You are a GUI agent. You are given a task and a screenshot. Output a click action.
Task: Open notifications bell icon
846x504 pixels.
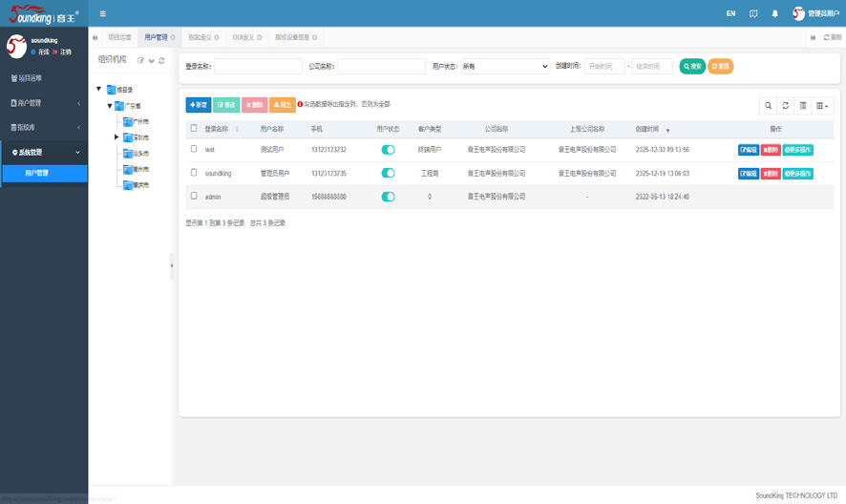click(774, 13)
